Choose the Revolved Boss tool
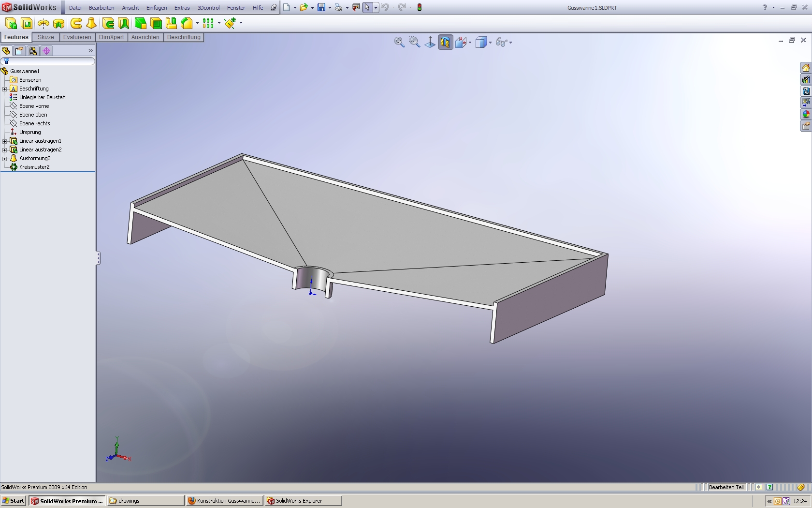This screenshot has height=508, width=812. 43,23
